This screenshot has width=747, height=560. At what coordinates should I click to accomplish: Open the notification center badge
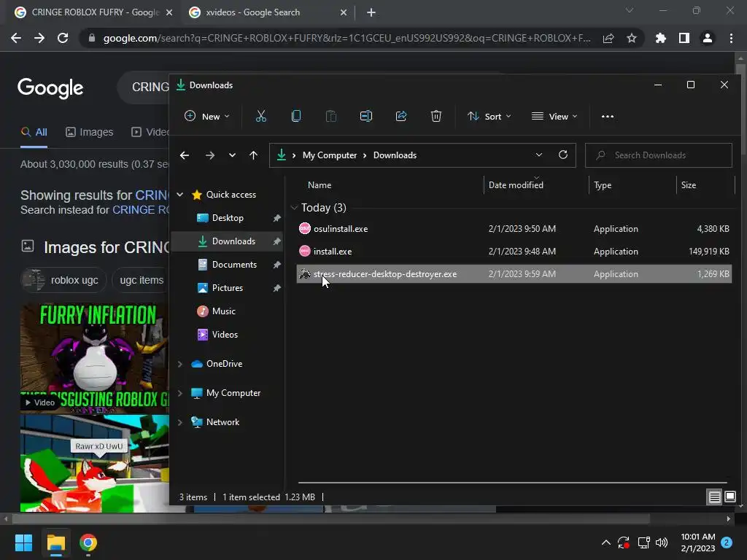(727, 542)
